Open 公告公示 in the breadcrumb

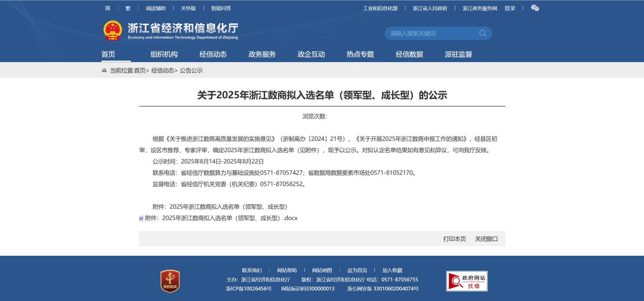[x=191, y=70]
